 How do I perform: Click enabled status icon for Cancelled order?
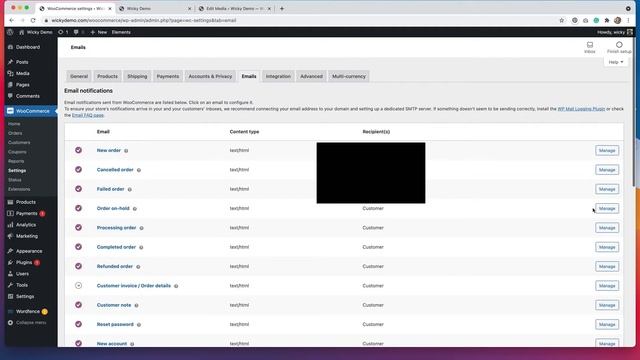coord(78,169)
